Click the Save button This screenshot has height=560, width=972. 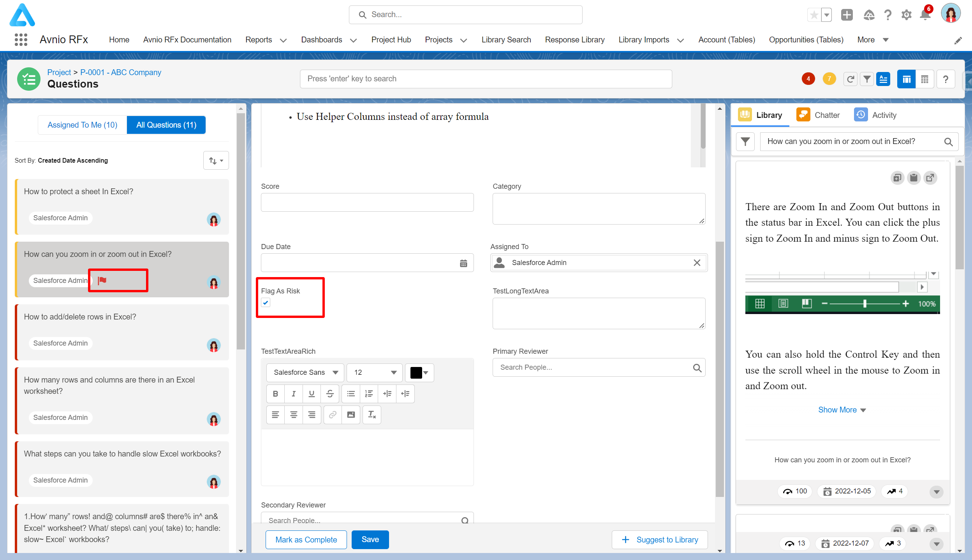(x=370, y=540)
